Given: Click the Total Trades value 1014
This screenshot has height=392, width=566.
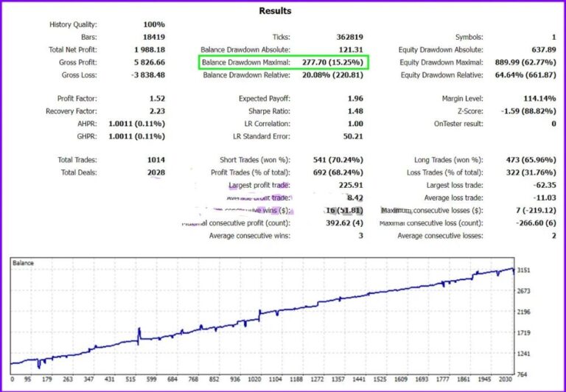Looking at the screenshot, I should coord(155,160).
